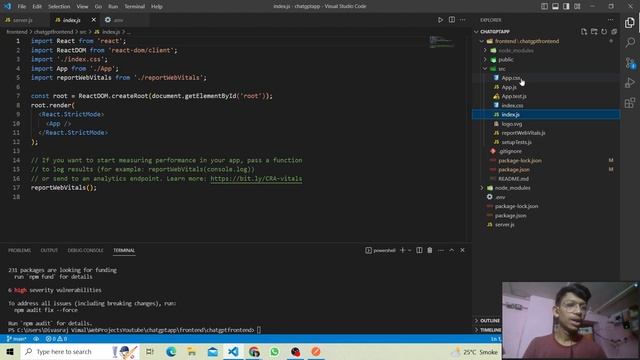Open the Terminal menu

(134, 6)
